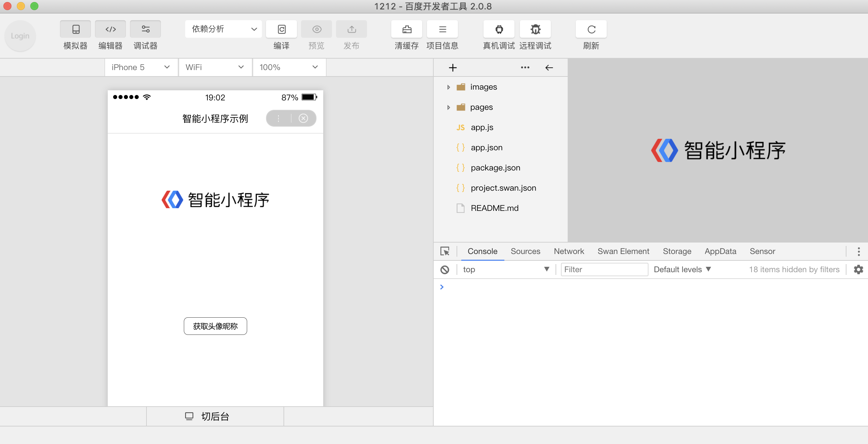Viewport: 868px width, 444px height.
Task: Open the top context selector dropdown
Action: (506, 269)
